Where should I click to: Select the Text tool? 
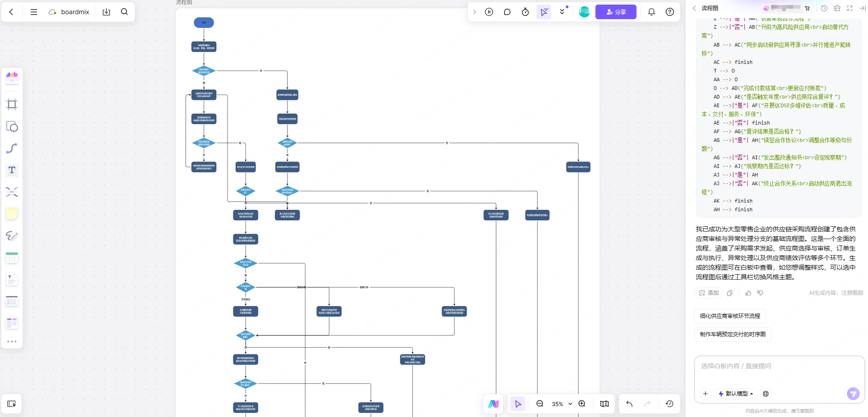[x=12, y=170]
